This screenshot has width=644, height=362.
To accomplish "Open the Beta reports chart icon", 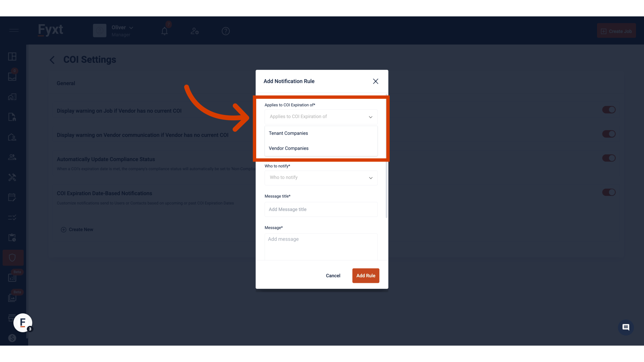I will point(12,278).
